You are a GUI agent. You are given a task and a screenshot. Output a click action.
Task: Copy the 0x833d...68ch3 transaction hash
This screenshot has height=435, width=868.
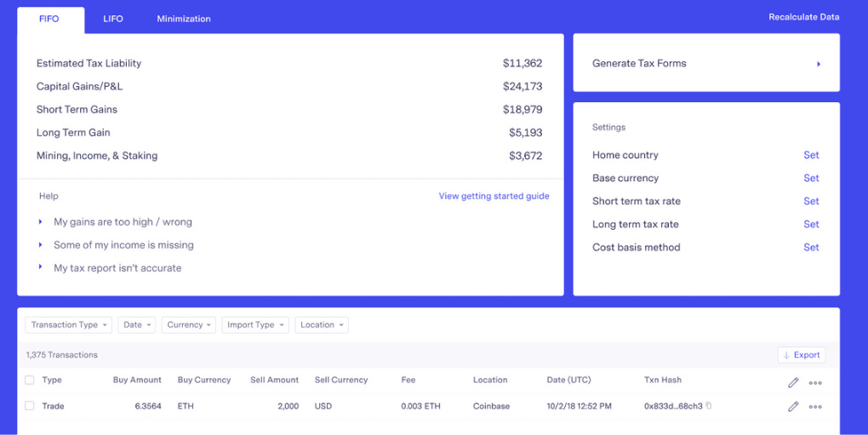click(x=709, y=406)
